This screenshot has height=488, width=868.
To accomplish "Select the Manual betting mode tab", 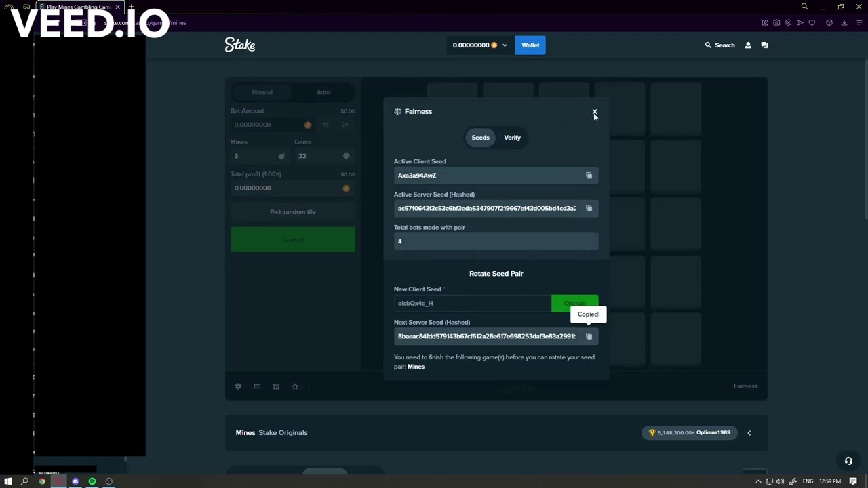I will [262, 92].
